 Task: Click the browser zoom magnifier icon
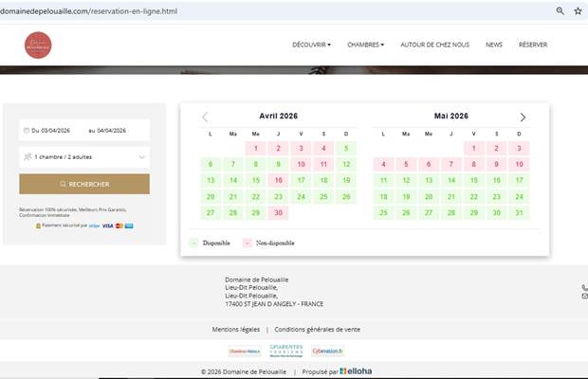(560, 11)
